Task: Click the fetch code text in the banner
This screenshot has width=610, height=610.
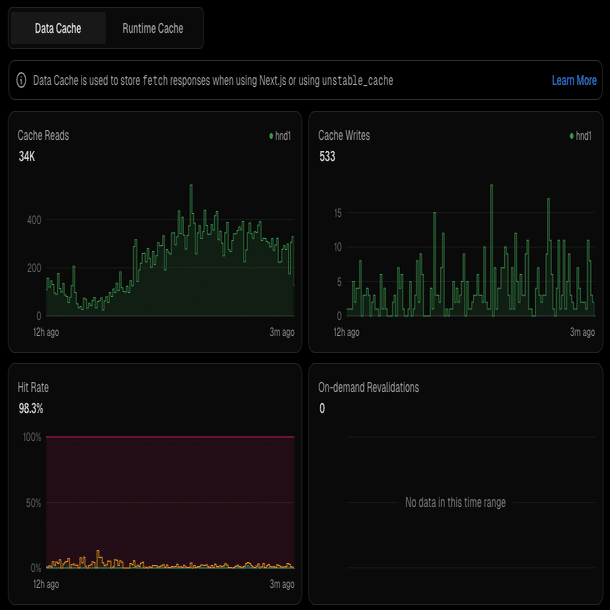Action: (x=155, y=80)
